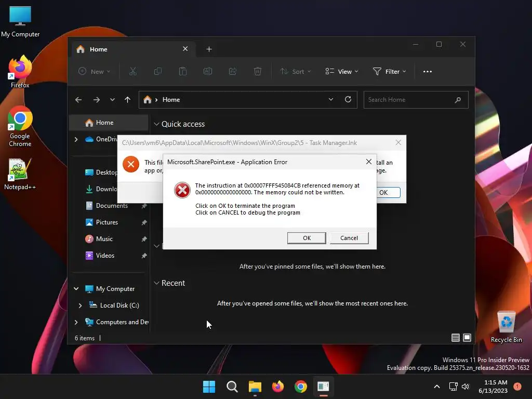532x399 pixels.
Task: Click the Refresh icon in address bar
Action: click(348, 99)
